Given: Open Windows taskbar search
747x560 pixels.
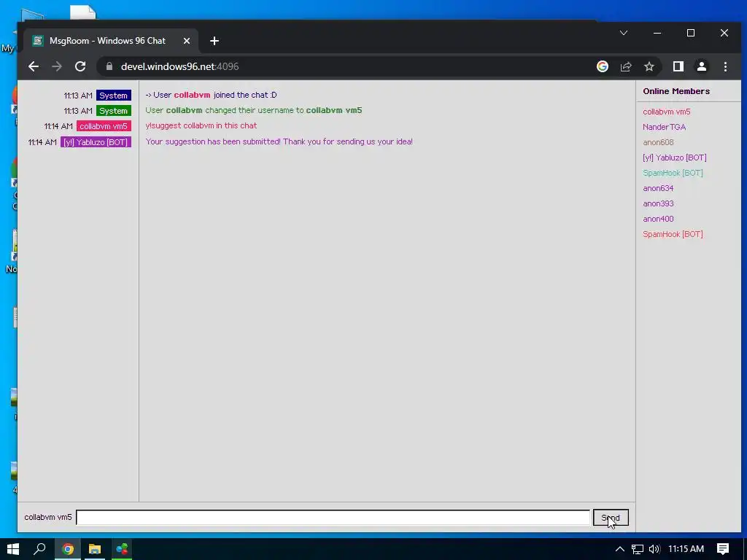Looking at the screenshot, I should [x=39, y=549].
